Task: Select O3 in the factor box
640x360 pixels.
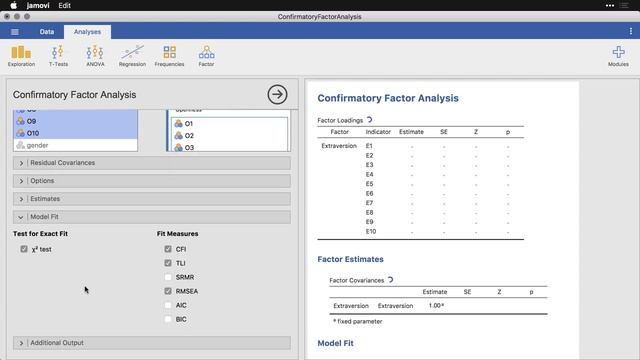Action: [229, 147]
